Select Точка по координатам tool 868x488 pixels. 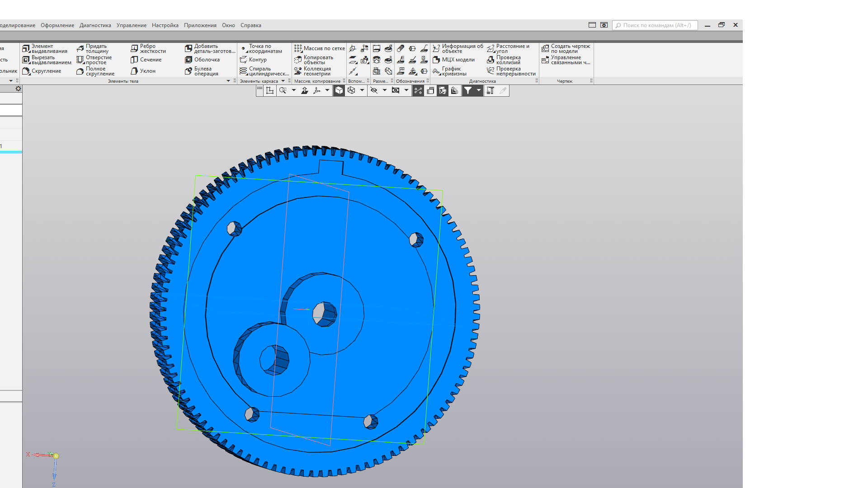pyautogui.click(x=261, y=48)
